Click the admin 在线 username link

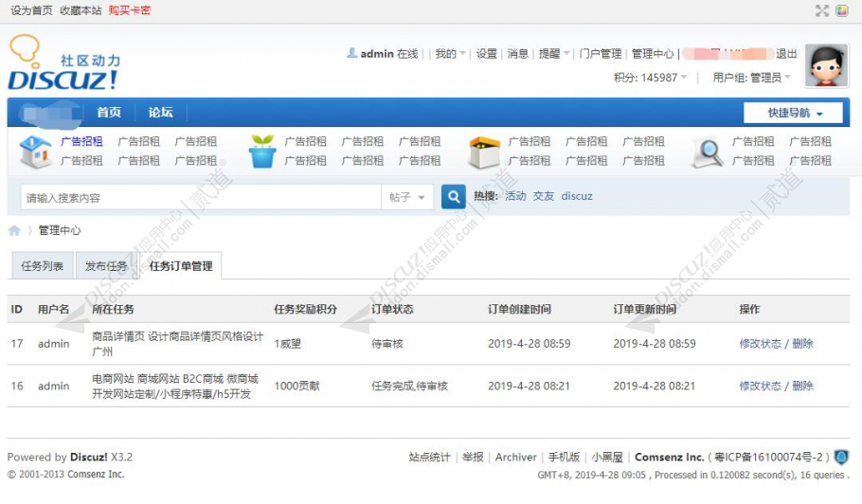tap(377, 53)
